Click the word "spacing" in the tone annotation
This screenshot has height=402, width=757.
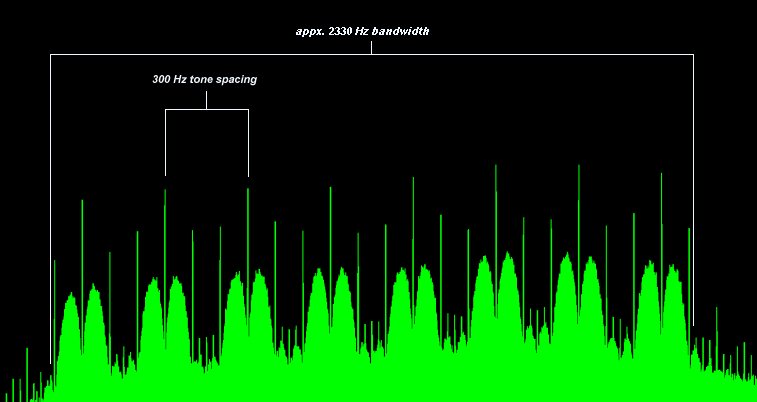[236, 79]
